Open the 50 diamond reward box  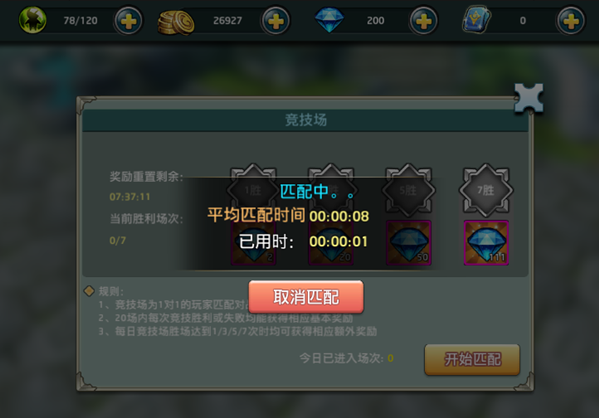click(408, 243)
